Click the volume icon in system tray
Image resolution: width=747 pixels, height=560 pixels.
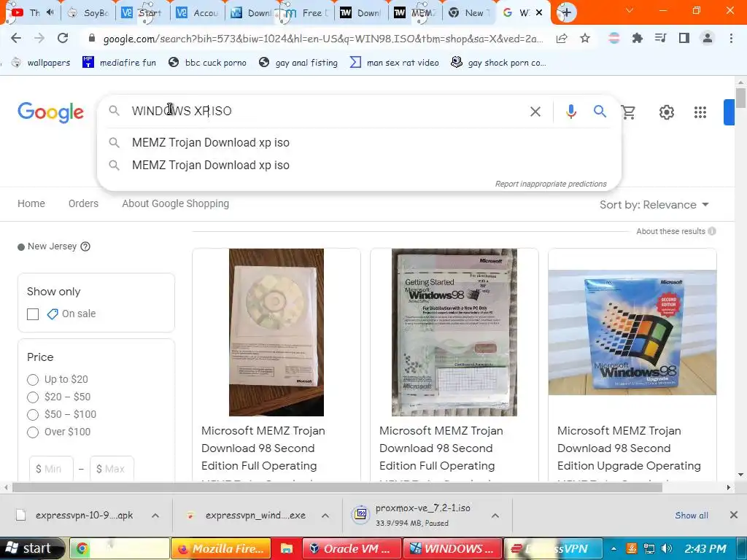[667, 548]
